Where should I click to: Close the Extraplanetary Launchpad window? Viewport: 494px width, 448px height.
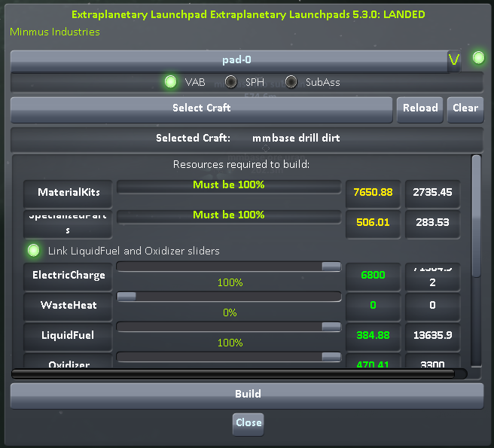pos(249,424)
